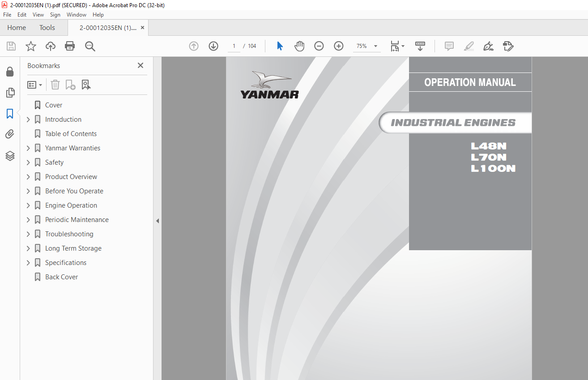Click the 75% zoom value field
The height and width of the screenshot is (380, 588).
(x=362, y=46)
